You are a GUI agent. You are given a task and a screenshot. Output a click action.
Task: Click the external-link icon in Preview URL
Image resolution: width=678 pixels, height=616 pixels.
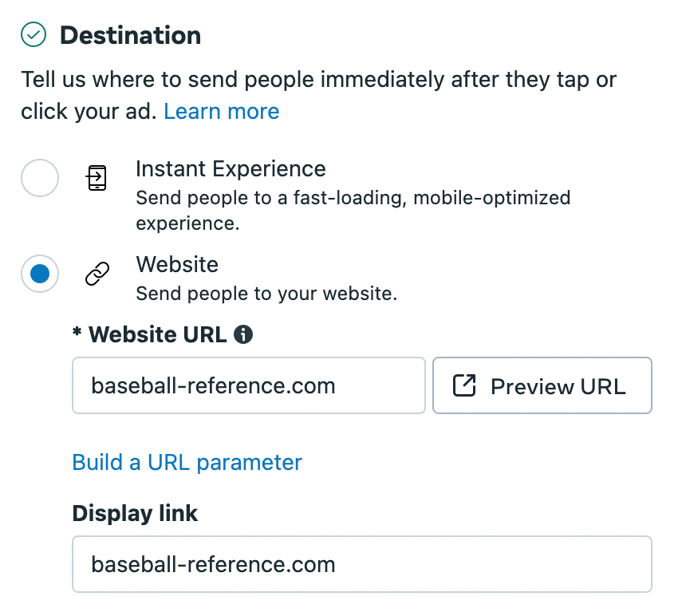(x=463, y=386)
